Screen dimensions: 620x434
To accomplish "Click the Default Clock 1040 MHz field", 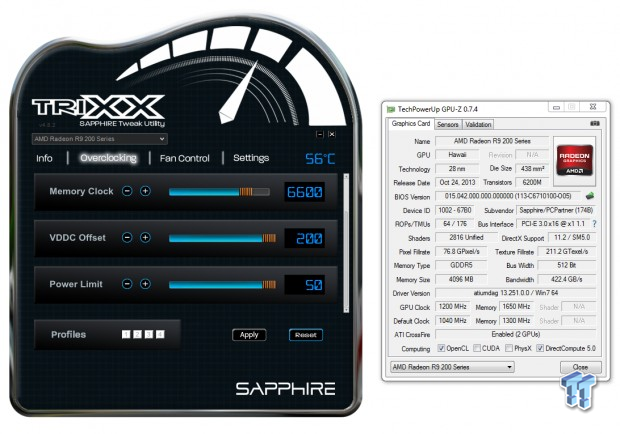I will point(453,321).
